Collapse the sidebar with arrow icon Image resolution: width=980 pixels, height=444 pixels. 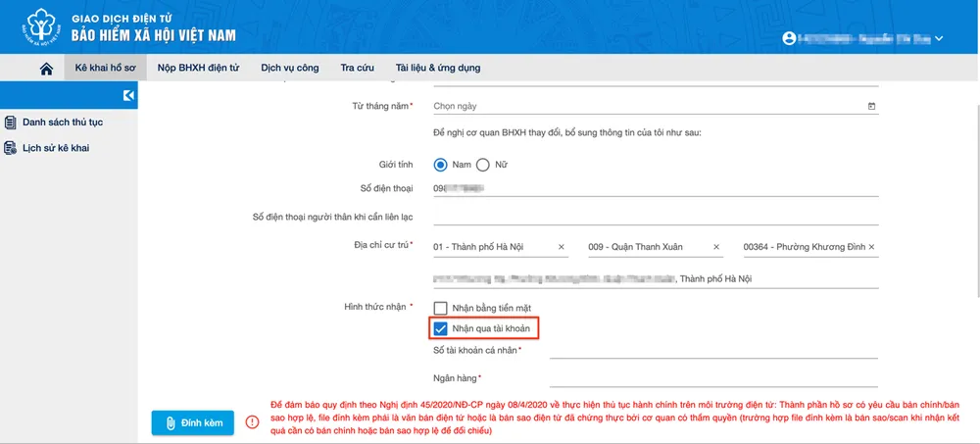[x=128, y=95]
